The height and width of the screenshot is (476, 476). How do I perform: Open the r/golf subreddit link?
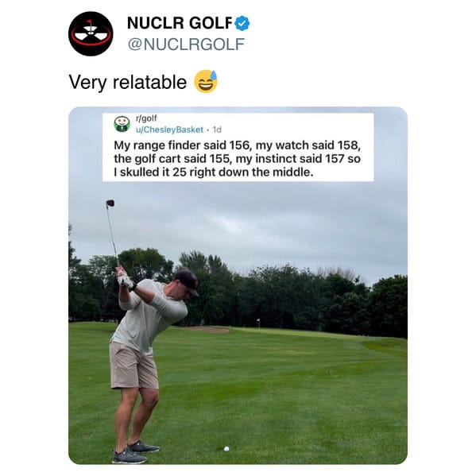point(146,118)
